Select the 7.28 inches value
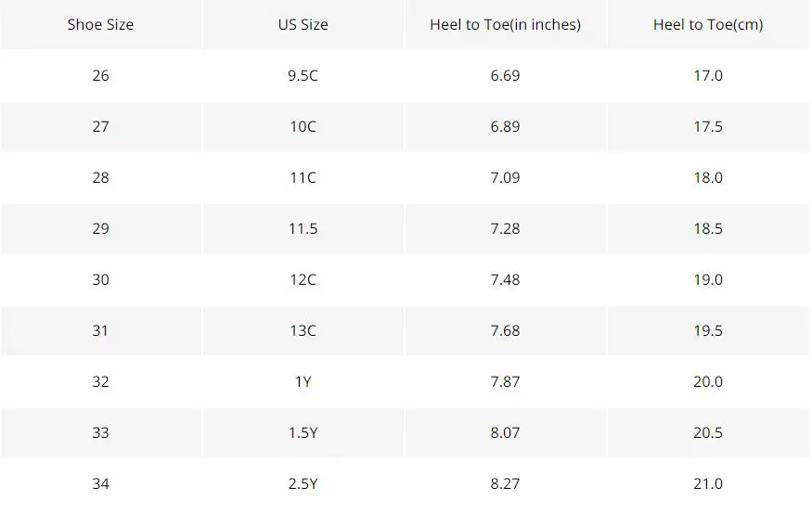Screen dimensions: 812x513 [x=506, y=229]
